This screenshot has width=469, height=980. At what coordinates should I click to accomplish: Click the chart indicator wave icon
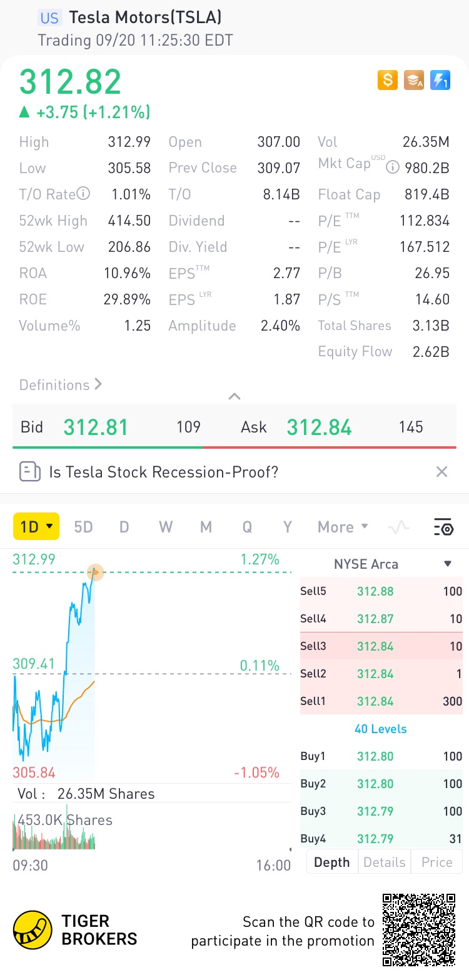pos(399,527)
